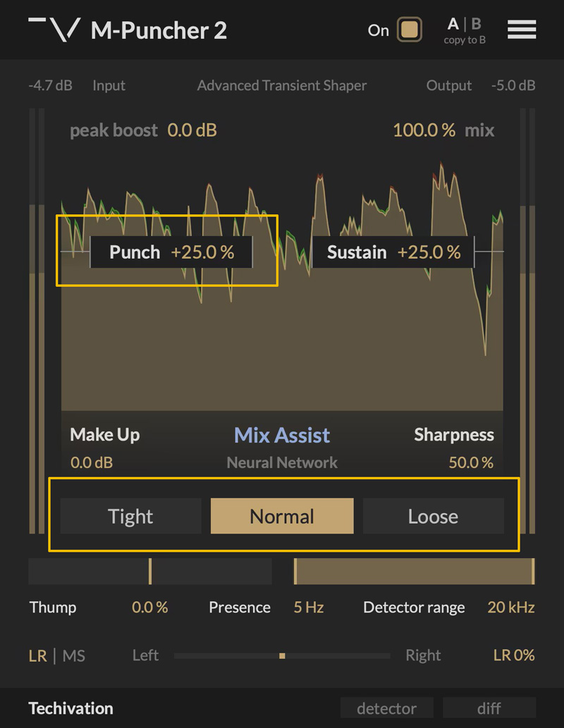Click the Punch amount control
Viewport: 564px width, 728px height.
[171, 252]
